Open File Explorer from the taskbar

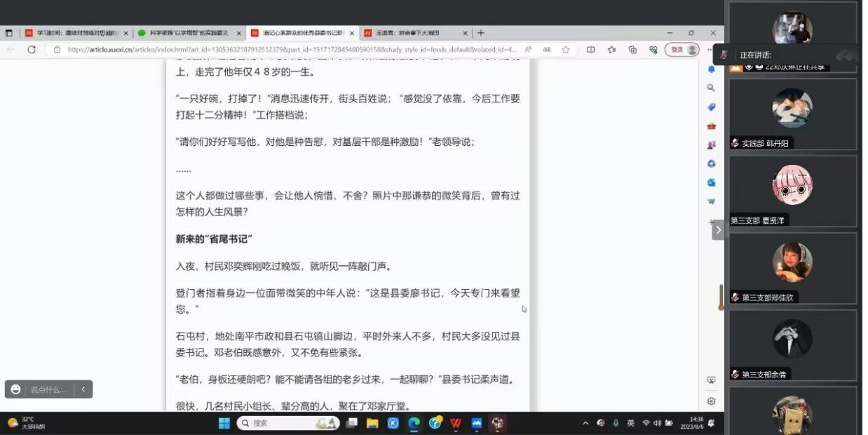click(x=372, y=423)
